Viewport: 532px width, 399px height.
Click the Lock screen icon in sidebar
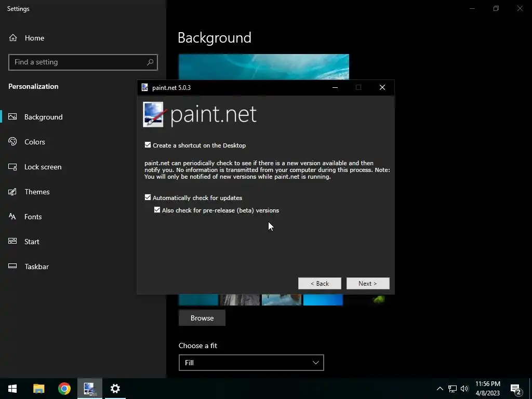click(x=12, y=167)
